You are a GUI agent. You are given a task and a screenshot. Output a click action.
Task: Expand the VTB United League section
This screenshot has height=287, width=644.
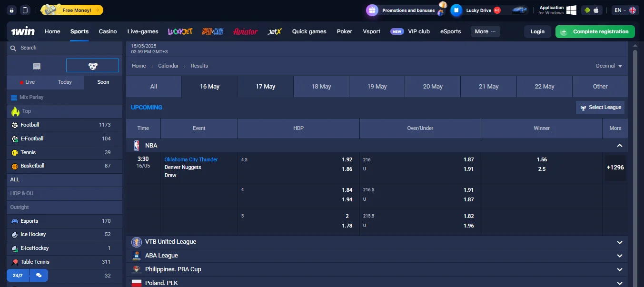pyautogui.click(x=619, y=242)
